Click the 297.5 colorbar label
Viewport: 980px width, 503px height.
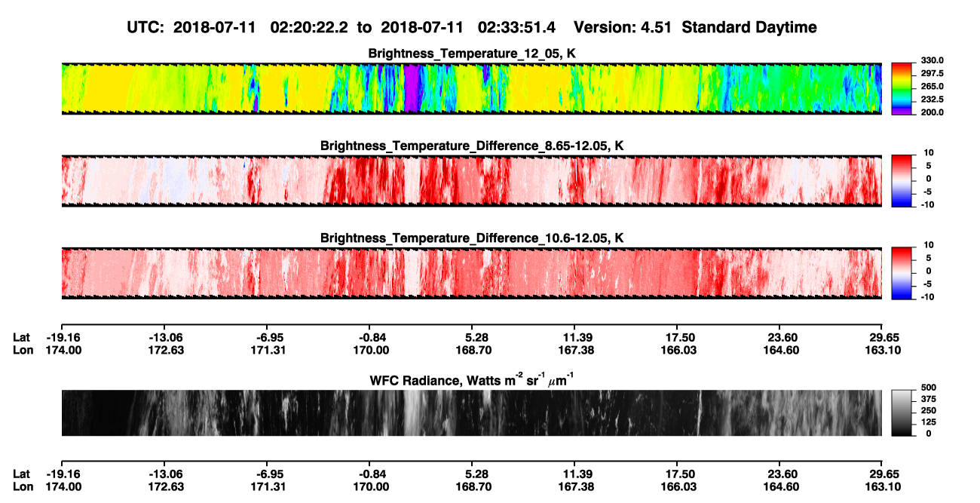pos(933,73)
